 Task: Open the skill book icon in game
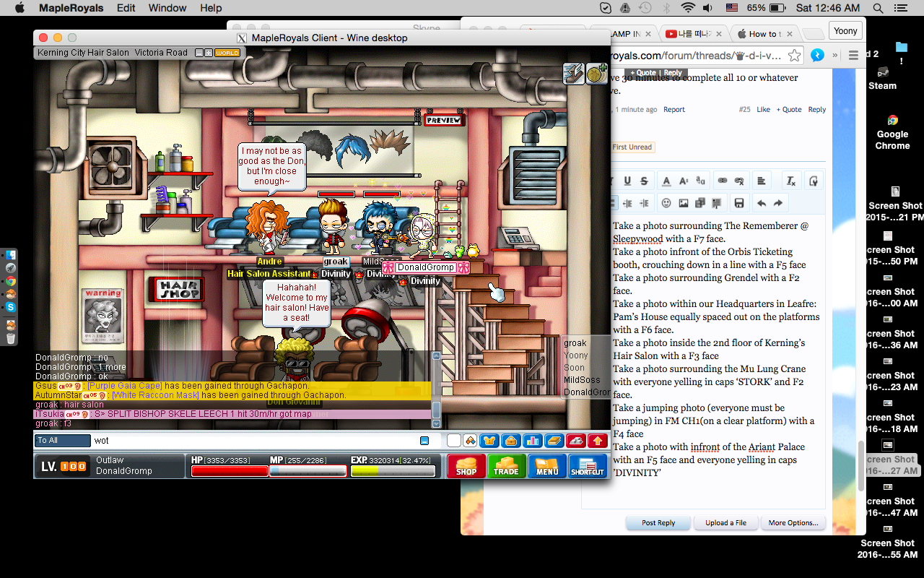click(554, 441)
